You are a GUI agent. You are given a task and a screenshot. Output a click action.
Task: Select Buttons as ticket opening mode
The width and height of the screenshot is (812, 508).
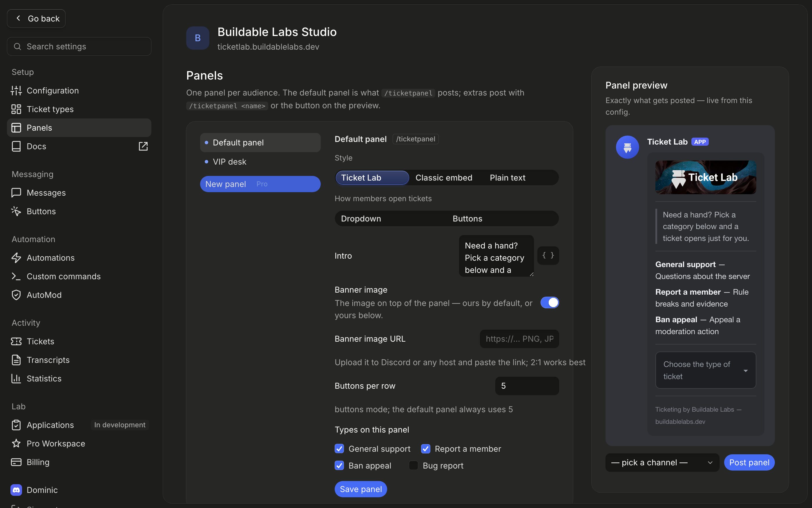click(x=502, y=219)
